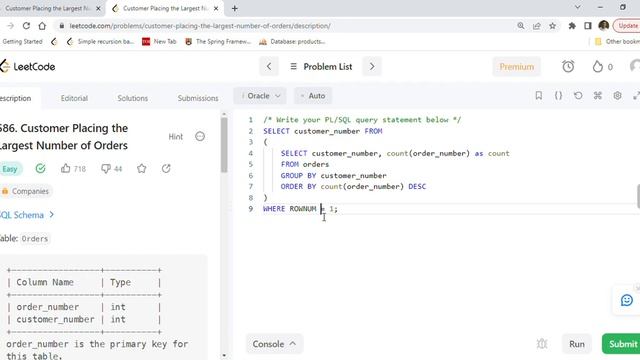Screen dimensions: 640x360
Task: Click the Premium button
Action: coord(517,67)
